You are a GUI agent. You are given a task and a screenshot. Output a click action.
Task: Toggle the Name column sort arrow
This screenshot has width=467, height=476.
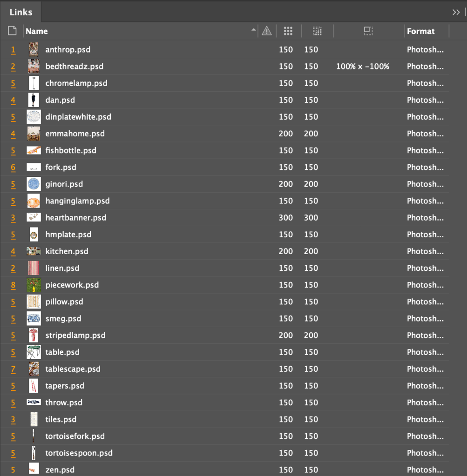(x=253, y=30)
